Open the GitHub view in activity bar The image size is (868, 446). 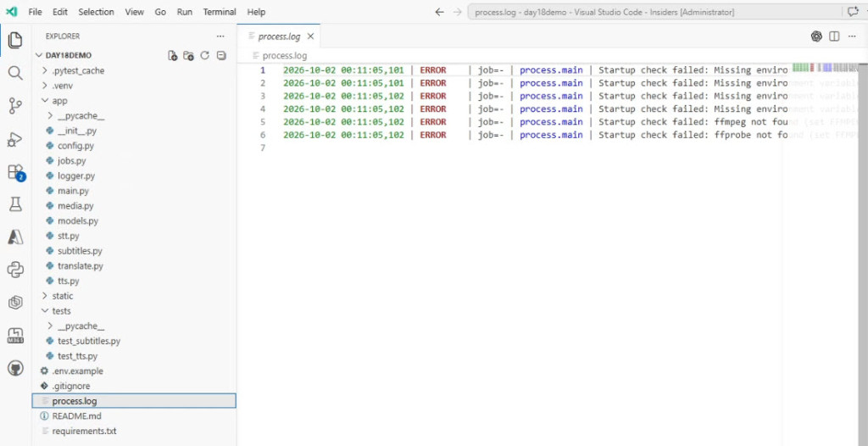pos(15,368)
